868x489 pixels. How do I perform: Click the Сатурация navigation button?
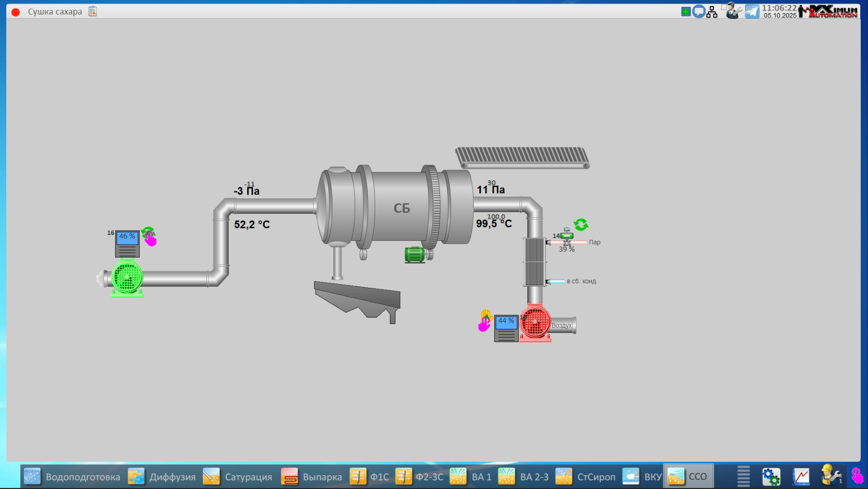tap(237, 477)
